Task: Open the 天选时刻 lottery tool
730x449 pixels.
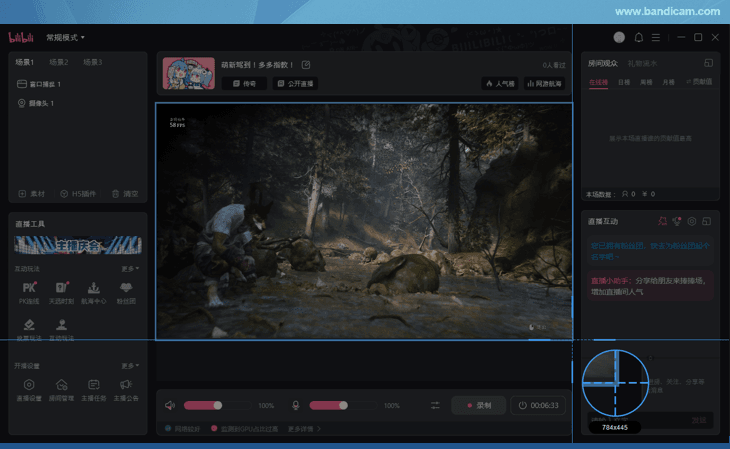Action: point(62,290)
